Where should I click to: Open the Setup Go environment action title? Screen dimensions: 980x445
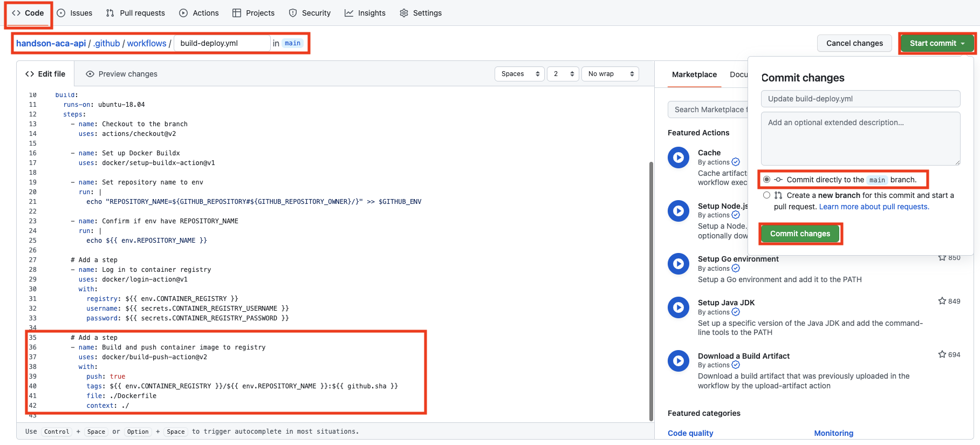coord(738,259)
